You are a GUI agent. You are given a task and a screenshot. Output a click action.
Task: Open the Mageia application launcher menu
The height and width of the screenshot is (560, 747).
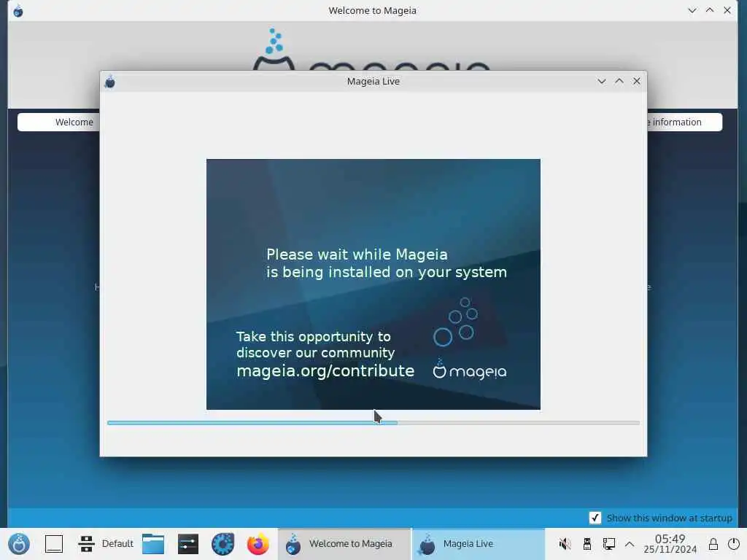pos(19,544)
